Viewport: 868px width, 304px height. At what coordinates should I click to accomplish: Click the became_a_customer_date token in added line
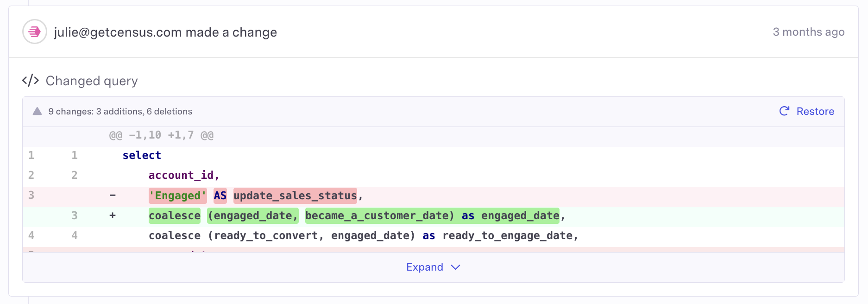(379, 215)
